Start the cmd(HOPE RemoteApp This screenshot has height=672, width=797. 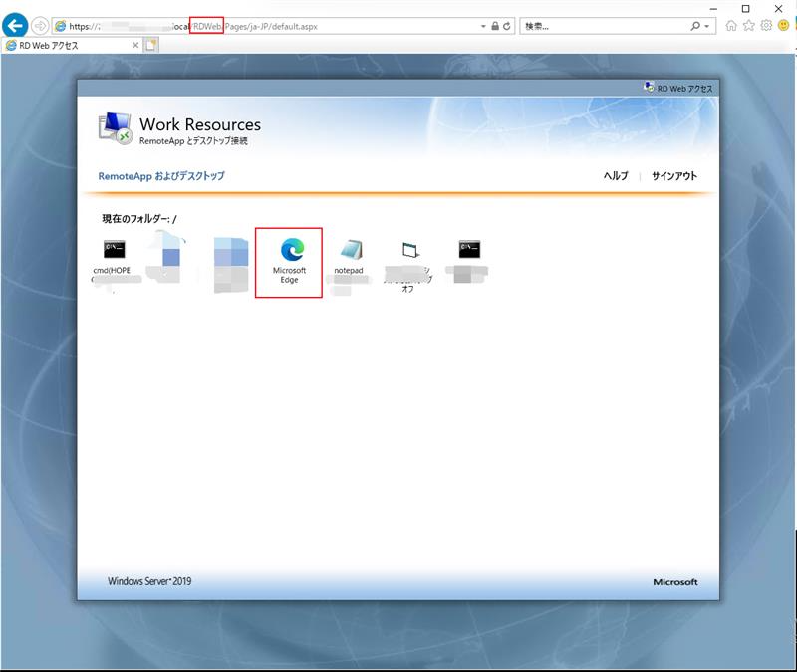(114, 257)
